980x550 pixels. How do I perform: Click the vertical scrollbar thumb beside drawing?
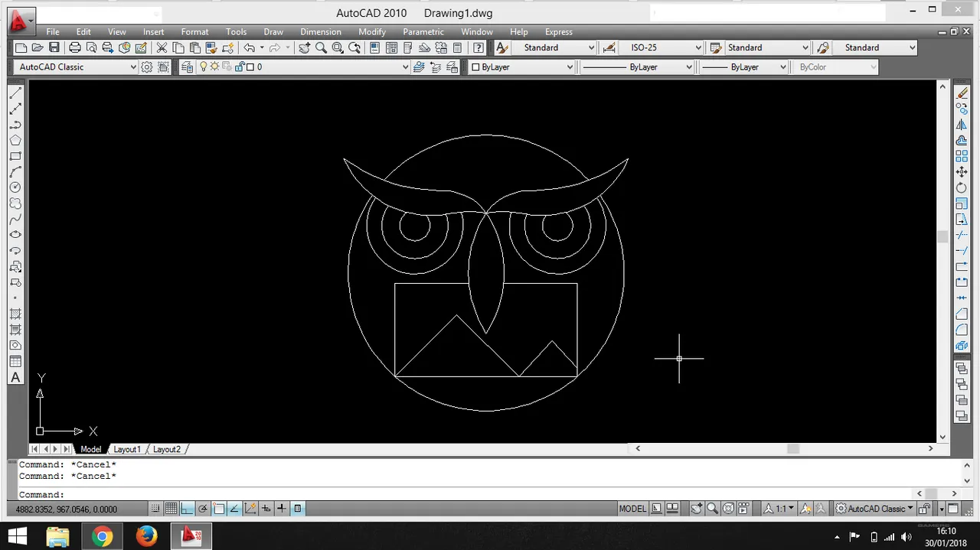pos(942,237)
